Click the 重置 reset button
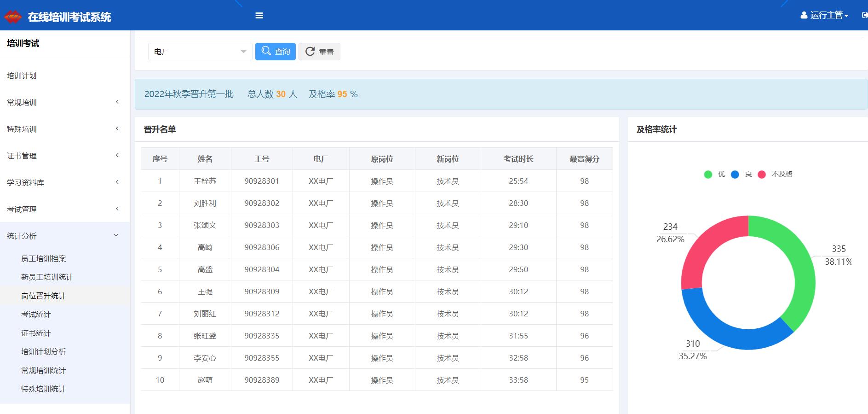 click(x=319, y=52)
